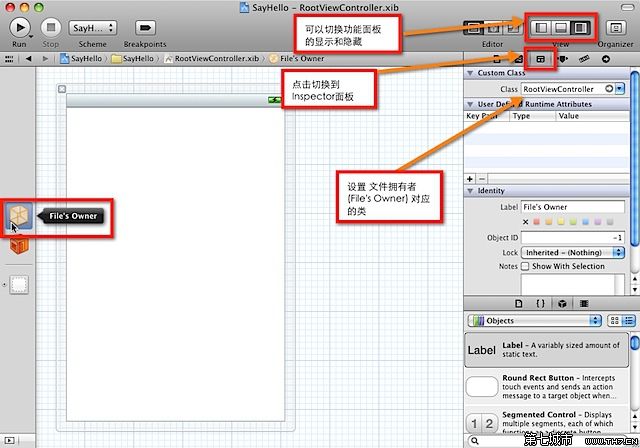Switch to the Size inspector tab
The image size is (640, 448).
point(584,59)
